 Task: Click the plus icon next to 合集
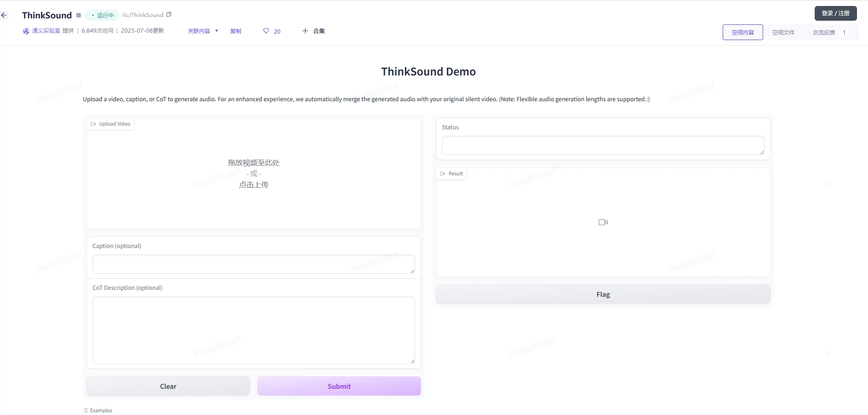click(305, 31)
